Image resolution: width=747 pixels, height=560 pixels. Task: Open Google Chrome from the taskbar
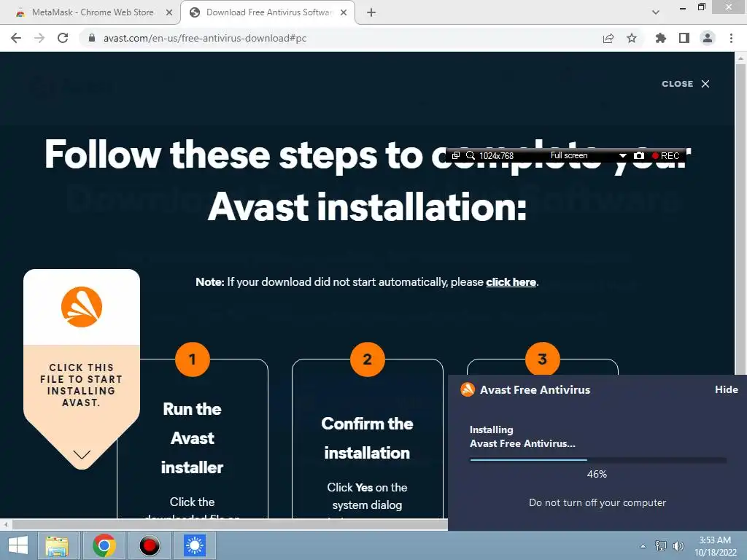point(104,545)
